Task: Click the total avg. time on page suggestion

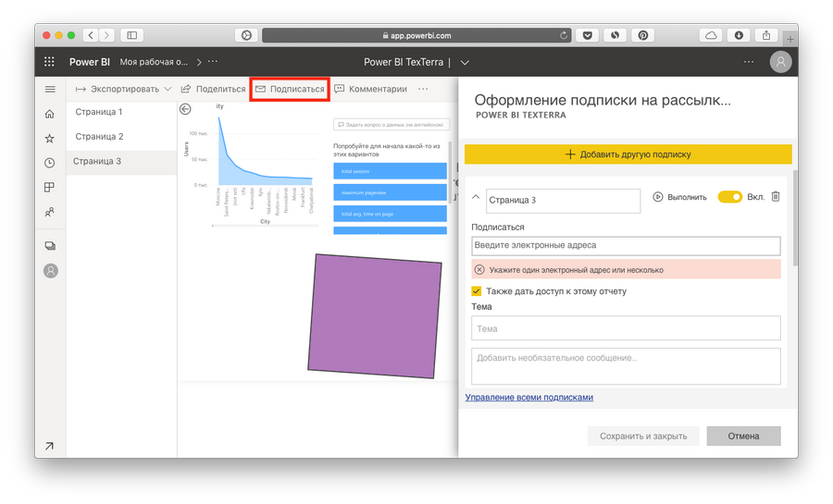Action: 390,214
